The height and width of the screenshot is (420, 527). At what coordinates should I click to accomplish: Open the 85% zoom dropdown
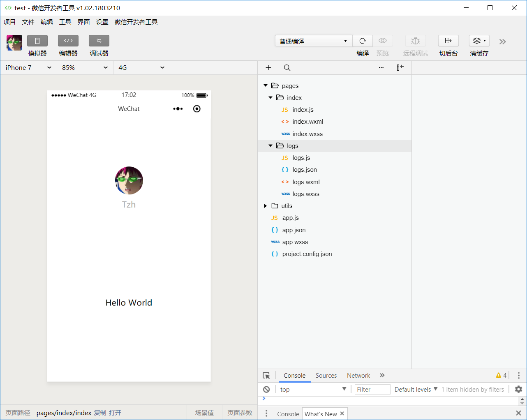click(85, 68)
